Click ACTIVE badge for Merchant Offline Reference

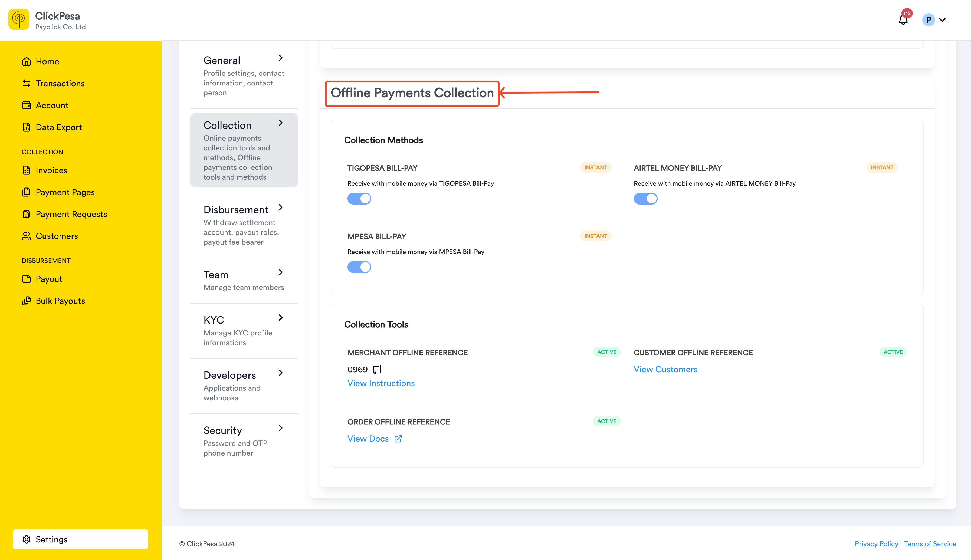tap(607, 352)
